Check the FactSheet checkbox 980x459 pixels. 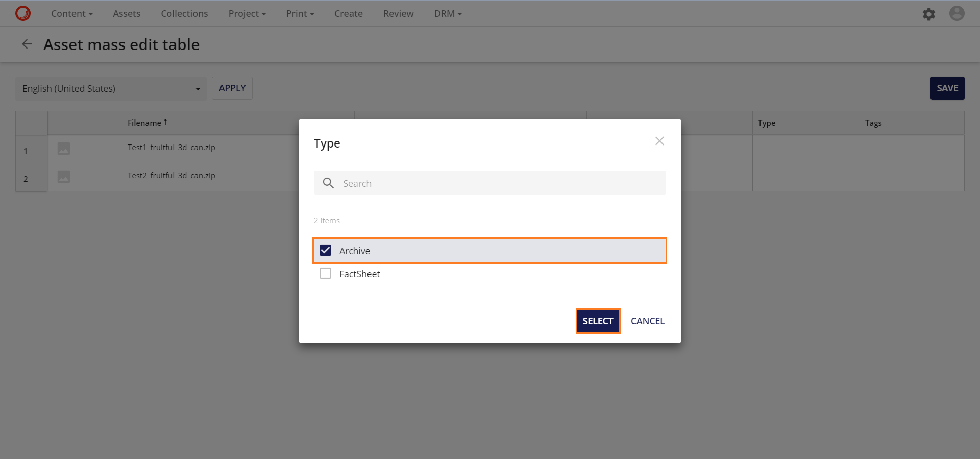point(325,273)
